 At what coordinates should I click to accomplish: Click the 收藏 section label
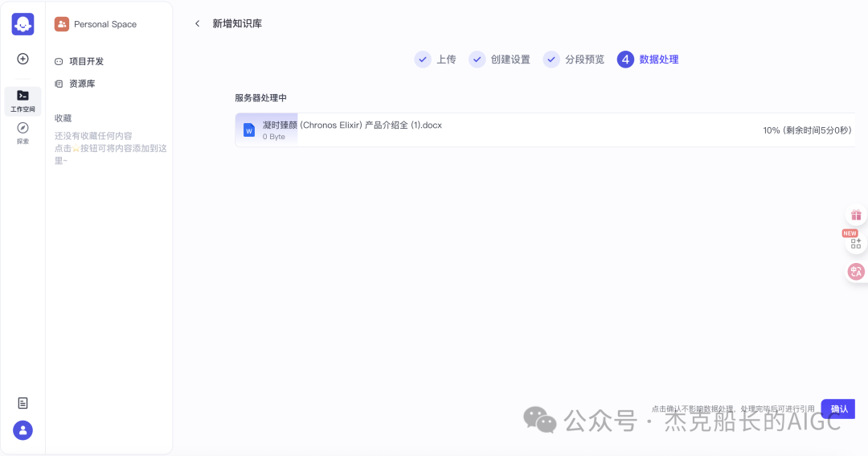tap(63, 118)
